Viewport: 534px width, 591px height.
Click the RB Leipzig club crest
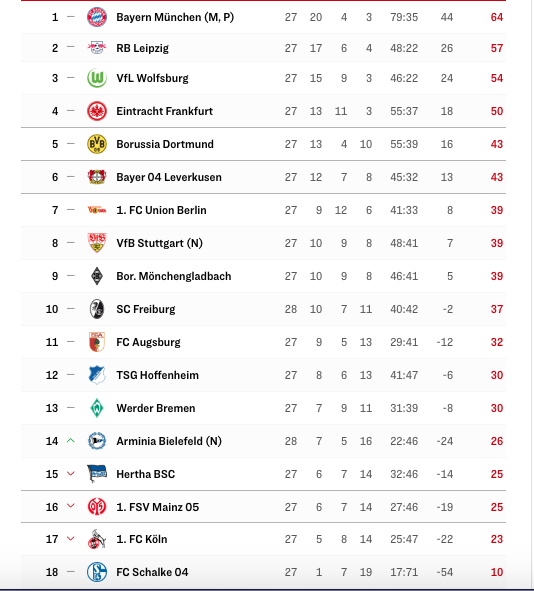click(97, 48)
